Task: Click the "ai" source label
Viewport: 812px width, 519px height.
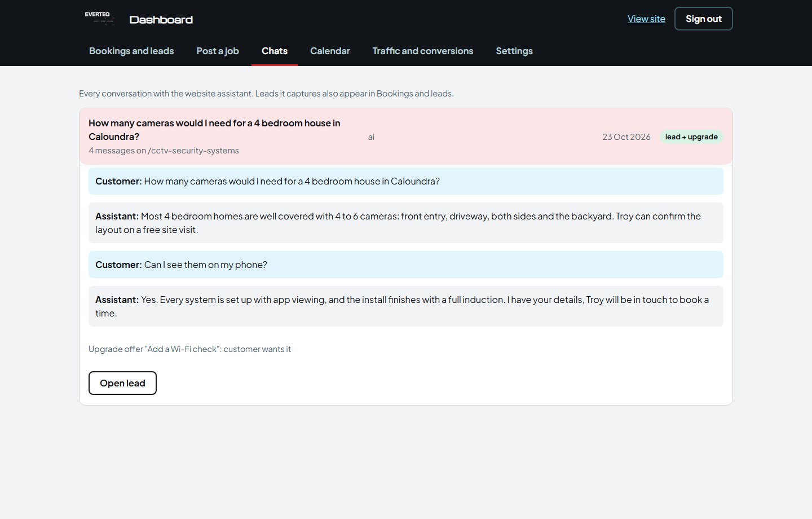Action: (x=371, y=137)
